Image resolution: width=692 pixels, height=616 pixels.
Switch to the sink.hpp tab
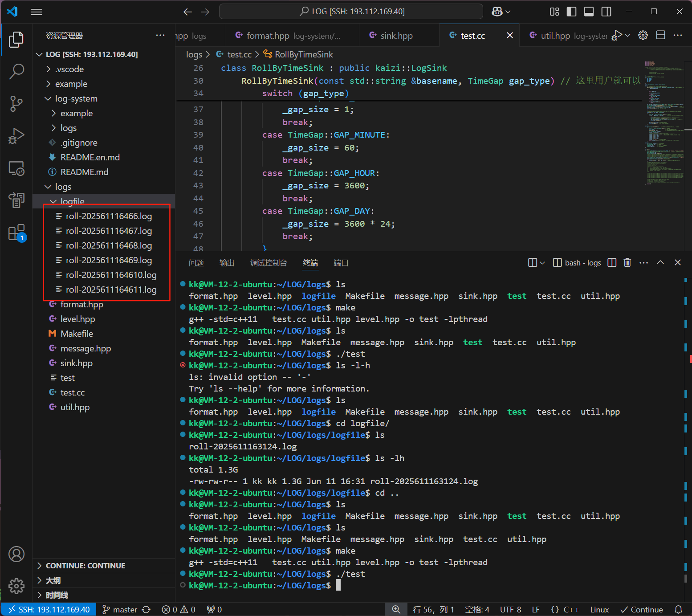click(399, 36)
